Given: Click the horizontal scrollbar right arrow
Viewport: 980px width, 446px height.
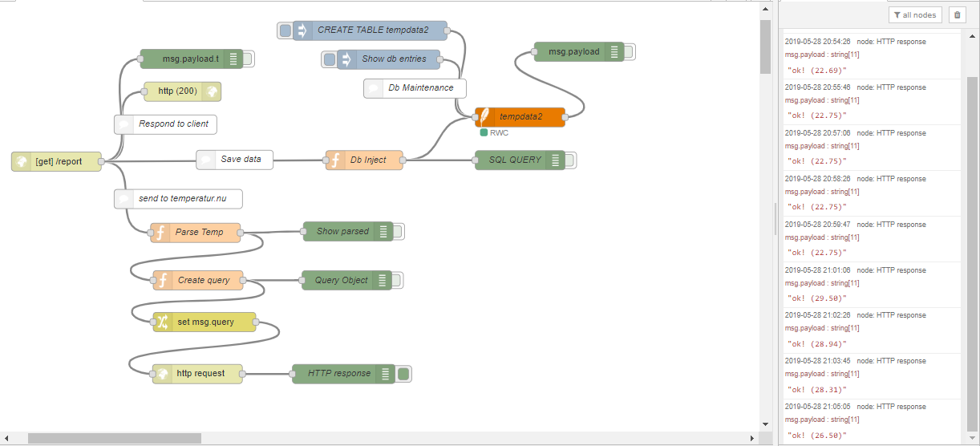Looking at the screenshot, I should tap(751, 438).
